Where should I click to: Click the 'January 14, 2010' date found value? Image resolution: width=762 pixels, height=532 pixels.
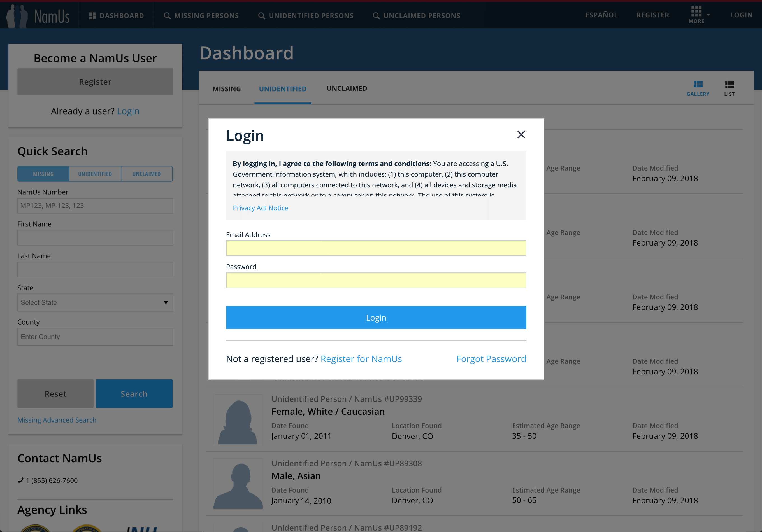click(x=301, y=500)
